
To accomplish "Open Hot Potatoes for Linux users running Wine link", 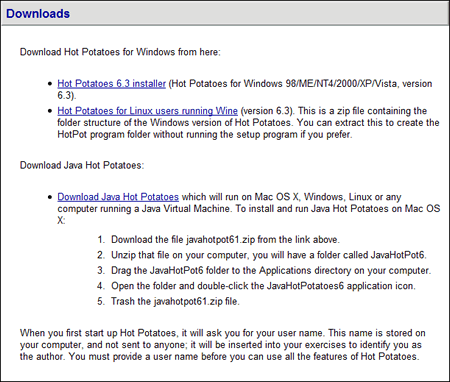I will pos(147,111).
